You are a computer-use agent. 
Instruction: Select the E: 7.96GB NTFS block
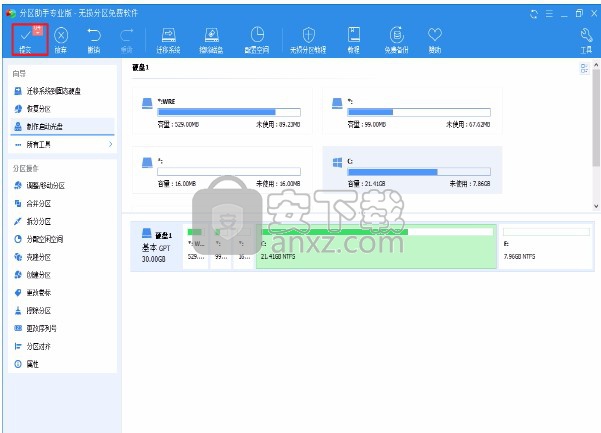546,246
